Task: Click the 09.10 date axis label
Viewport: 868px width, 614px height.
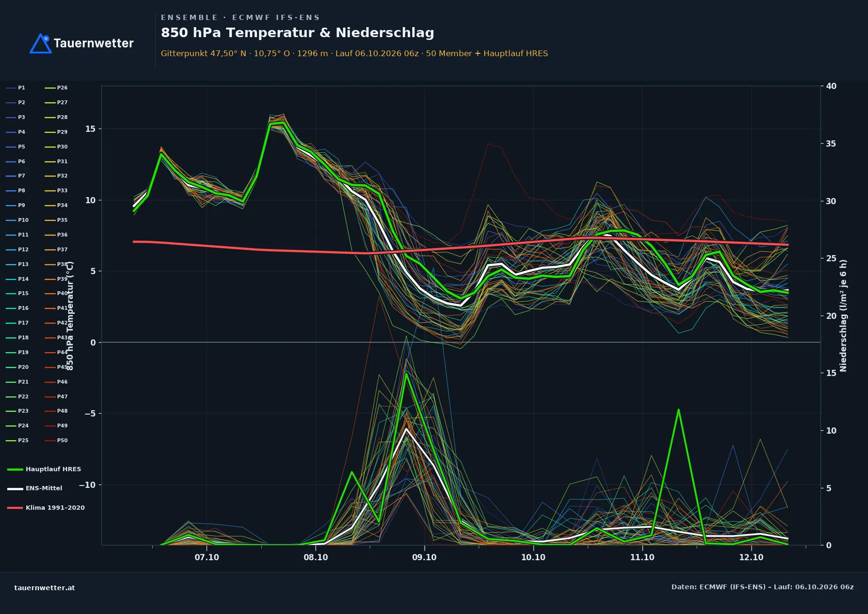Action: point(424,557)
